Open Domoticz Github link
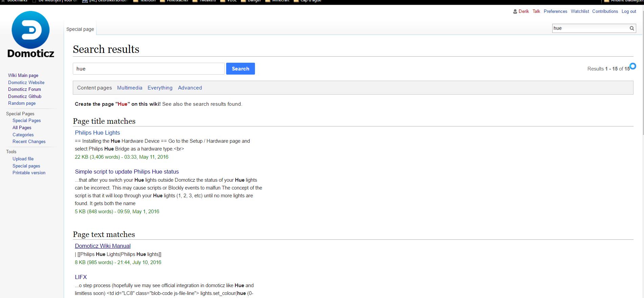 (x=25, y=96)
